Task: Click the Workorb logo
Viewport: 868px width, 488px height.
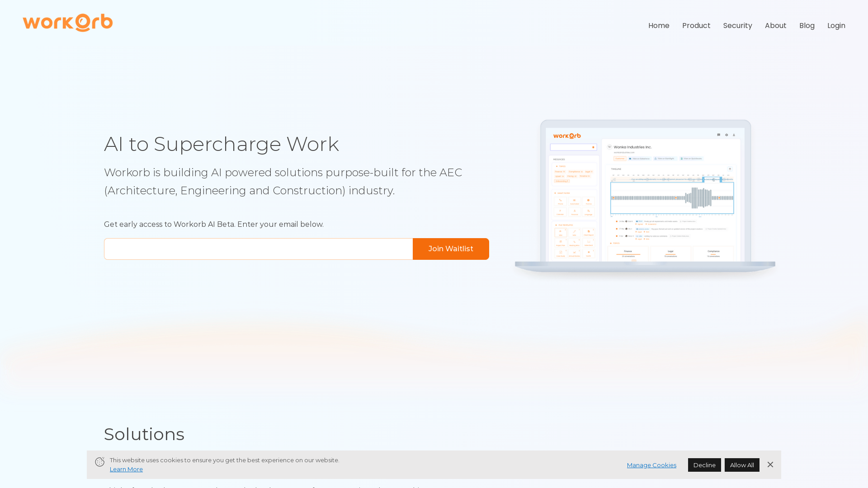Action: [68, 23]
